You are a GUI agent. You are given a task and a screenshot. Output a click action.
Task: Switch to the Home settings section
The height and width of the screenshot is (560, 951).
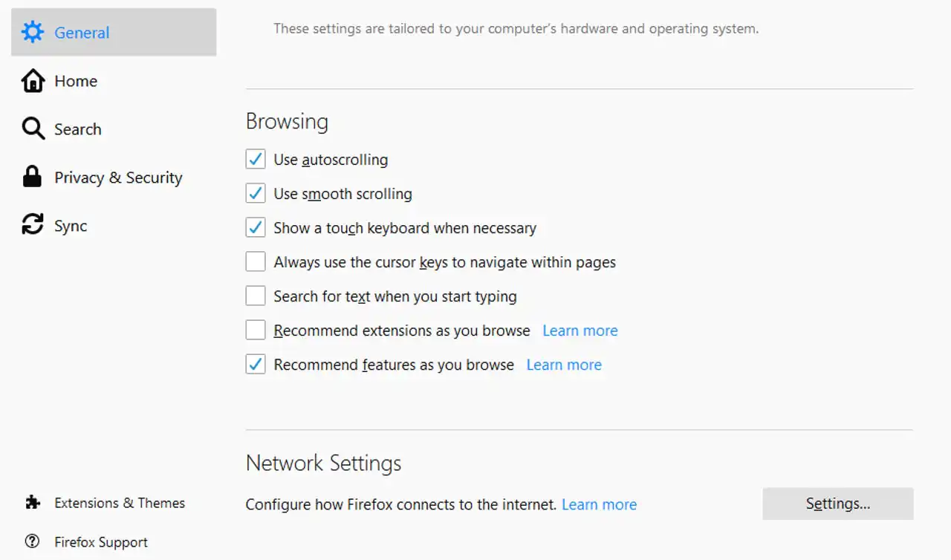(x=75, y=80)
